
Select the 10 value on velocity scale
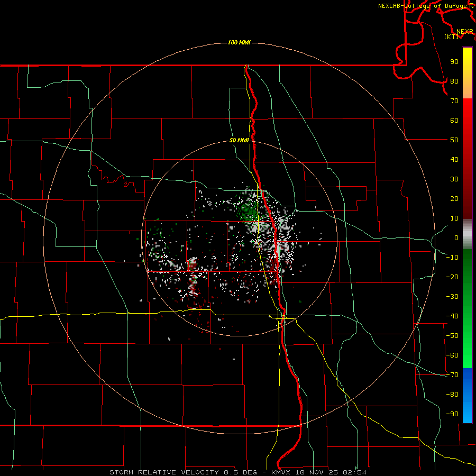point(454,218)
